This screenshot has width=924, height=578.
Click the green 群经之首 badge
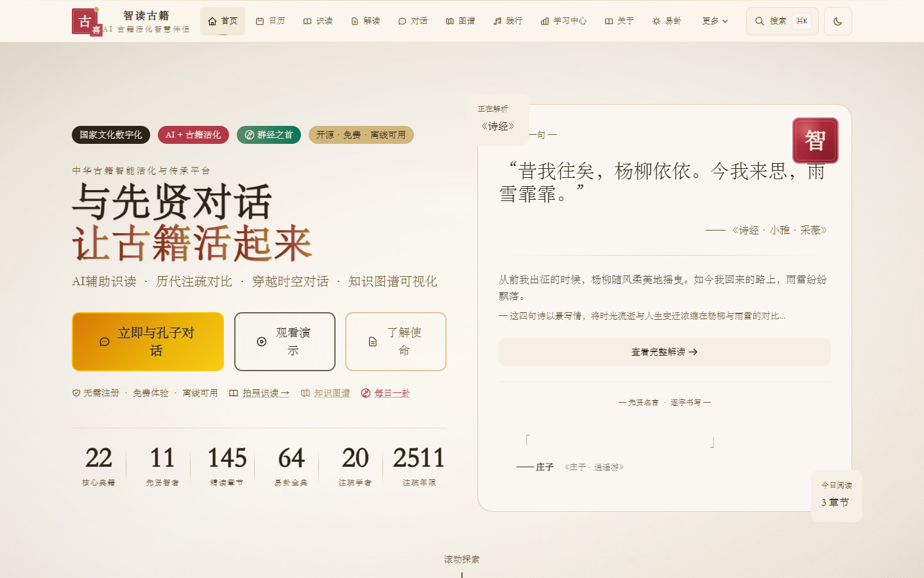coord(269,135)
